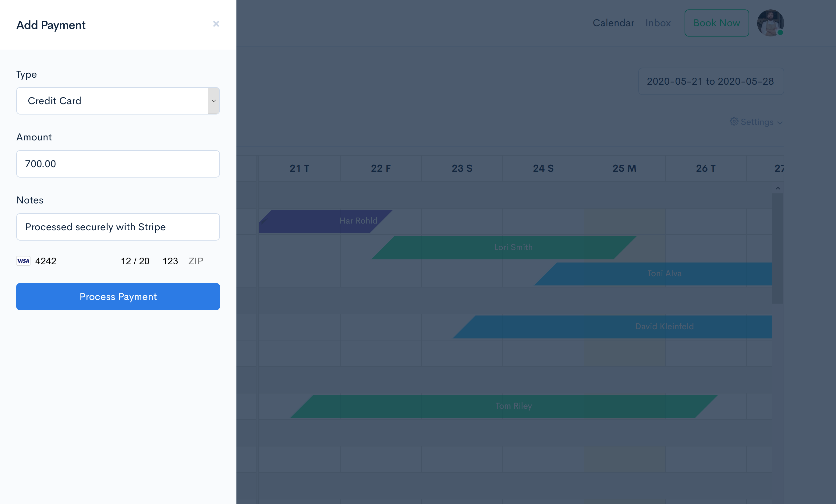Screen dimensions: 836x504
Task: Expand the Settings chevron on calendar
Action: [781, 122]
